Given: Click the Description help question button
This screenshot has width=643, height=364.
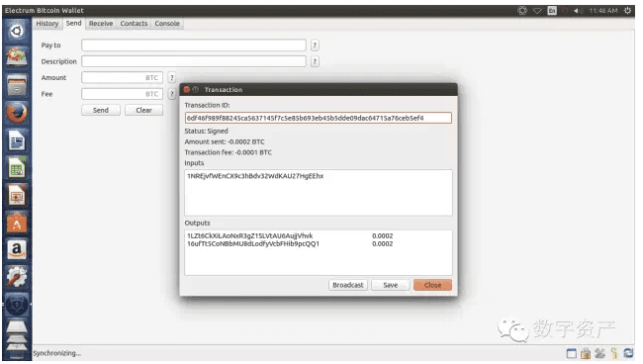Looking at the screenshot, I should (x=315, y=61).
